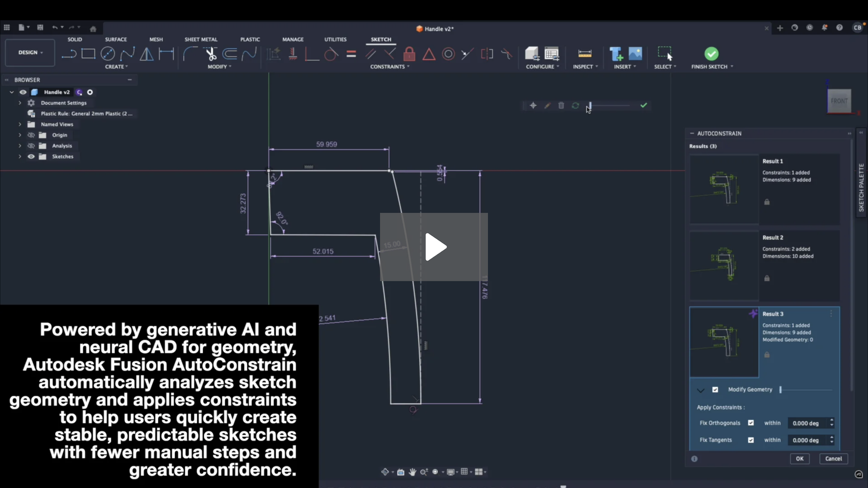Click the Finish Sketch green checkmark

tap(711, 54)
